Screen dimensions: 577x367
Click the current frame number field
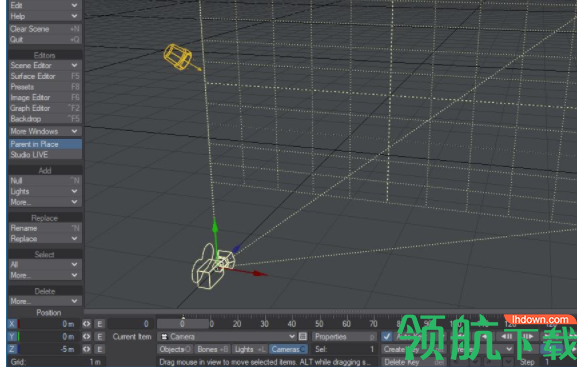pyautogui.click(x=130, y=324)
